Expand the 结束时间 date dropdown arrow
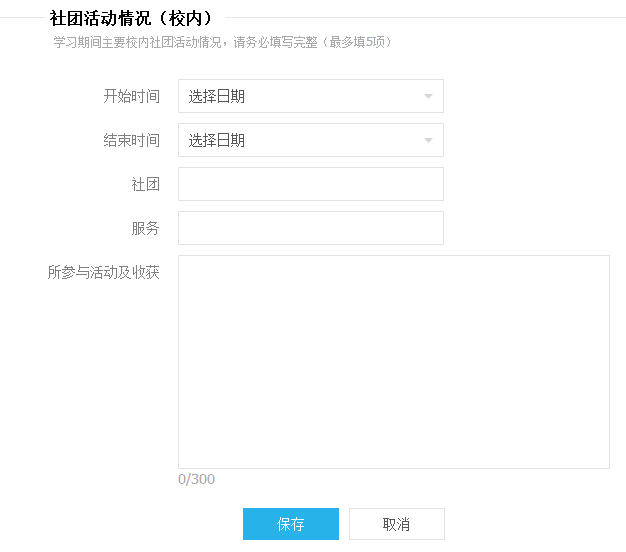 point(428,140)
